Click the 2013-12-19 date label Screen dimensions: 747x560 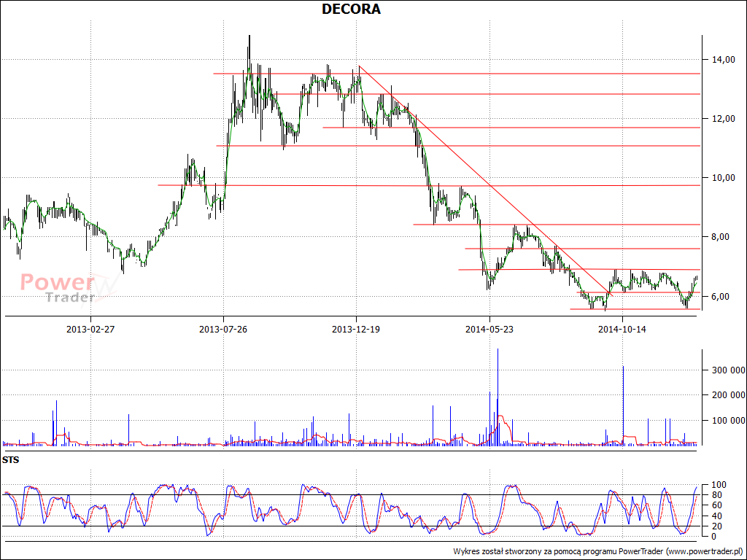pyautogui.click(x=356, y=329)
